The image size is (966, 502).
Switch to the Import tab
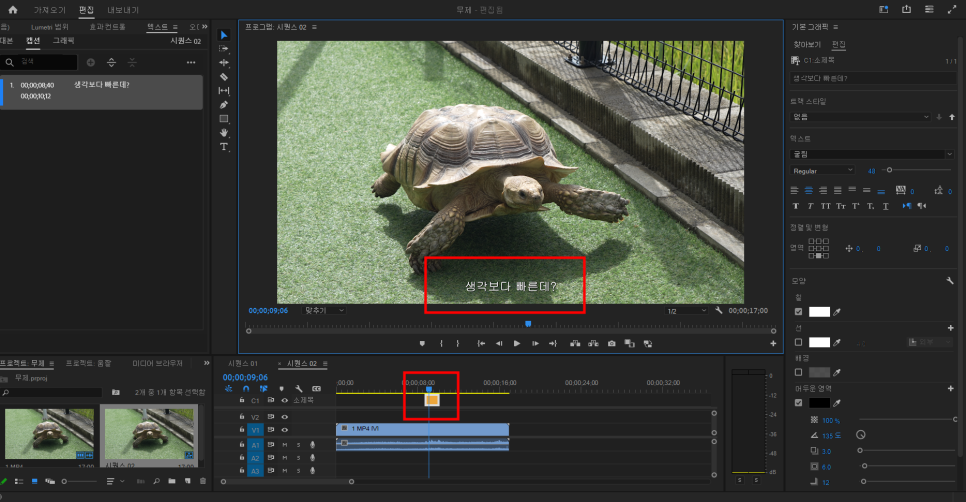[x=49, y=10]
